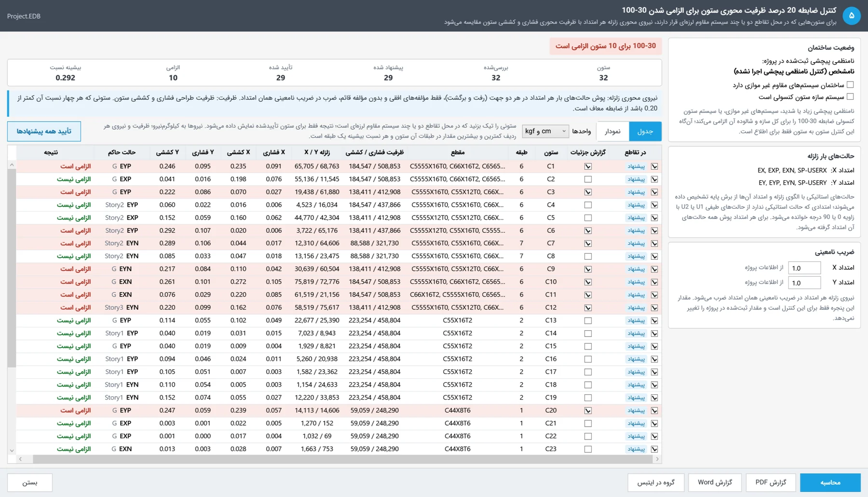This screenshot has width=868, height=497.
Task: Focus the X direction redundancy factor field
Action: click(x=804, y=268)
